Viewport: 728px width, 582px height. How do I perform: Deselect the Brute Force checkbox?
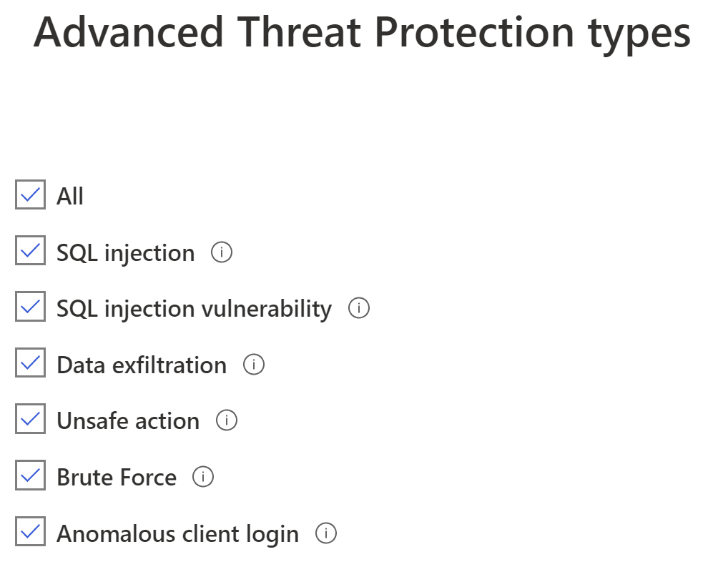pos(30,475)
